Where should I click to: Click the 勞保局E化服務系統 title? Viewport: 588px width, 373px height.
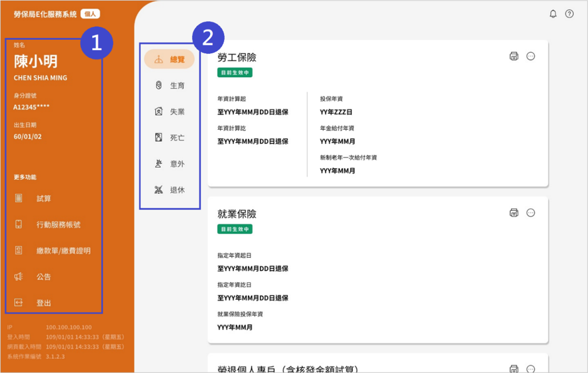(x=45, y=14)
